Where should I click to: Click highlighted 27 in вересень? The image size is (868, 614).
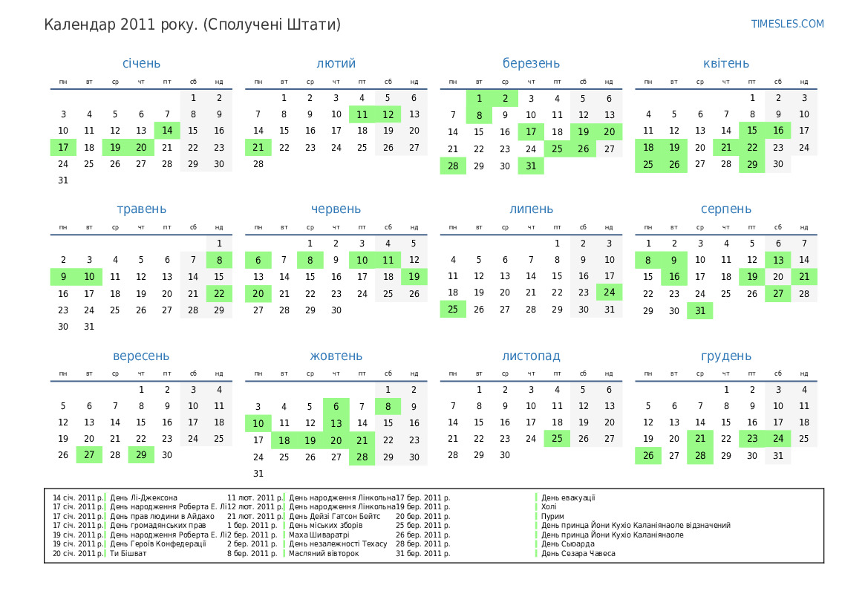(89, 455)
